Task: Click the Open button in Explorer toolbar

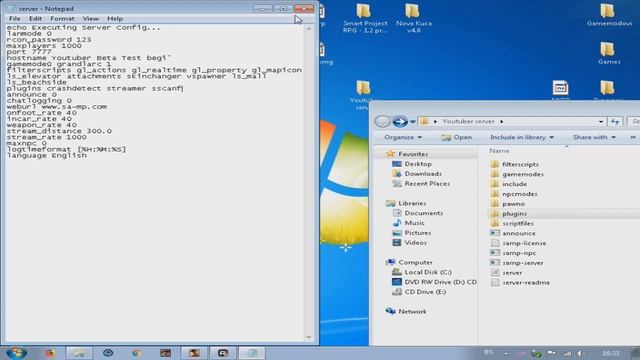Action: coord(456,138)
